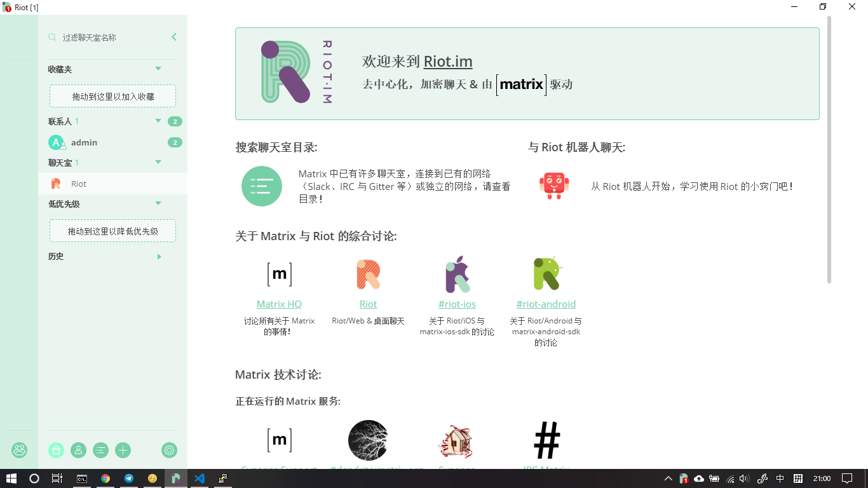
Task: Open the communities icon in the left strip
Action: pos(19,450)
